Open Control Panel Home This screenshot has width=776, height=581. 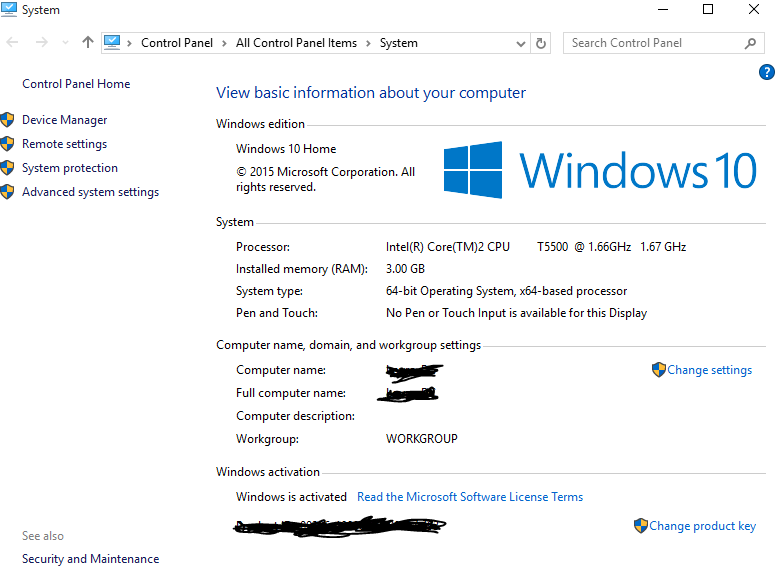coord(76,84)
